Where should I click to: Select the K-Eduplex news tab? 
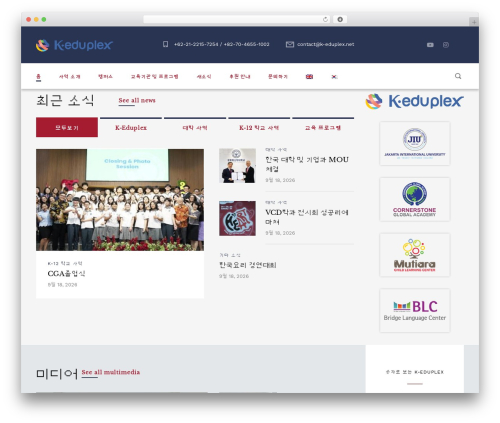click(x=131, y=127)
